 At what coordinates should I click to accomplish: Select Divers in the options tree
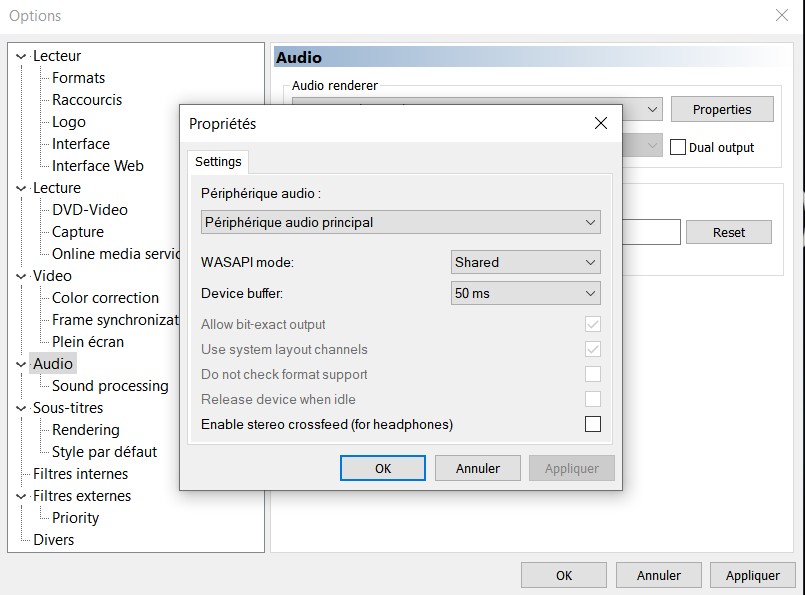click(x=53, y=540)
